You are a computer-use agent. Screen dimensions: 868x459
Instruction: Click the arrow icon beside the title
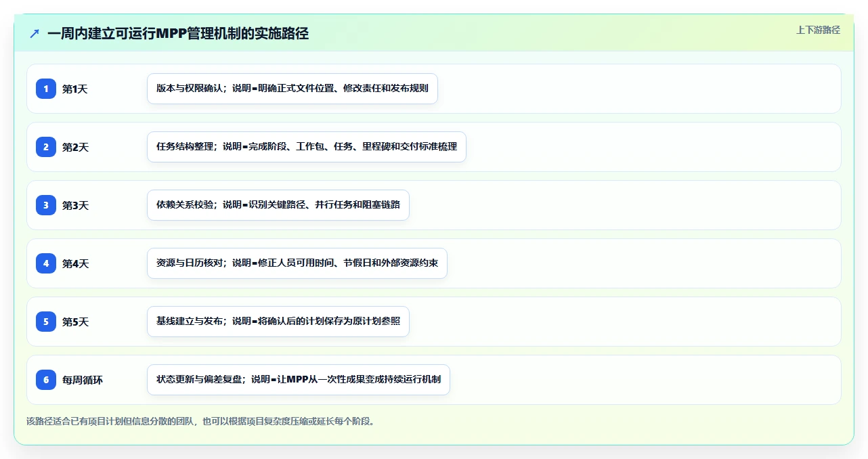(35, 33)
